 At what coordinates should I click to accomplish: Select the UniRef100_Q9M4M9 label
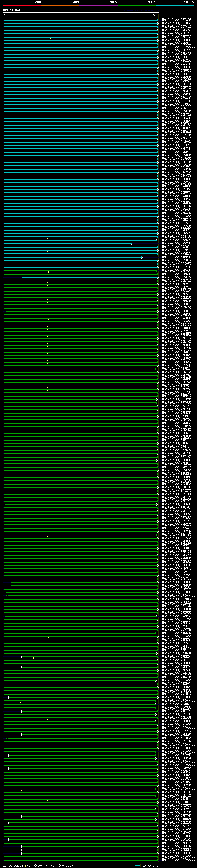[177, 118]
